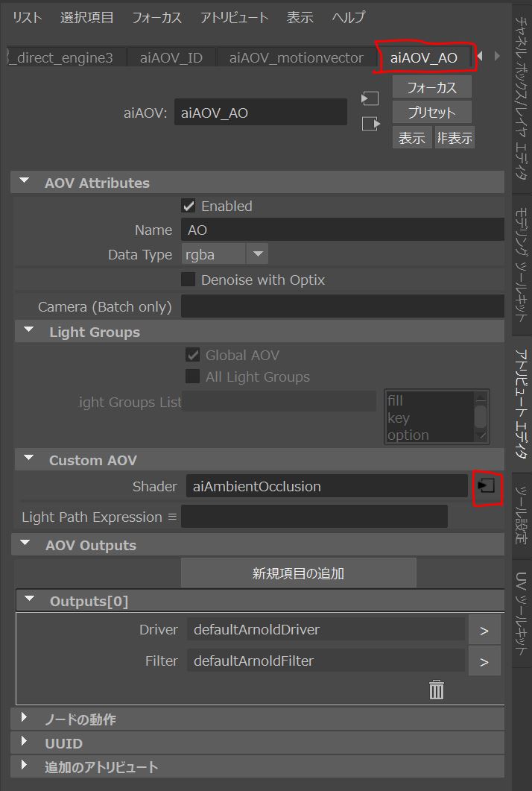Toggle the Global AOV checkbox
The height and width of the screenshot is (791, 532).
click(x=193, y=355)
